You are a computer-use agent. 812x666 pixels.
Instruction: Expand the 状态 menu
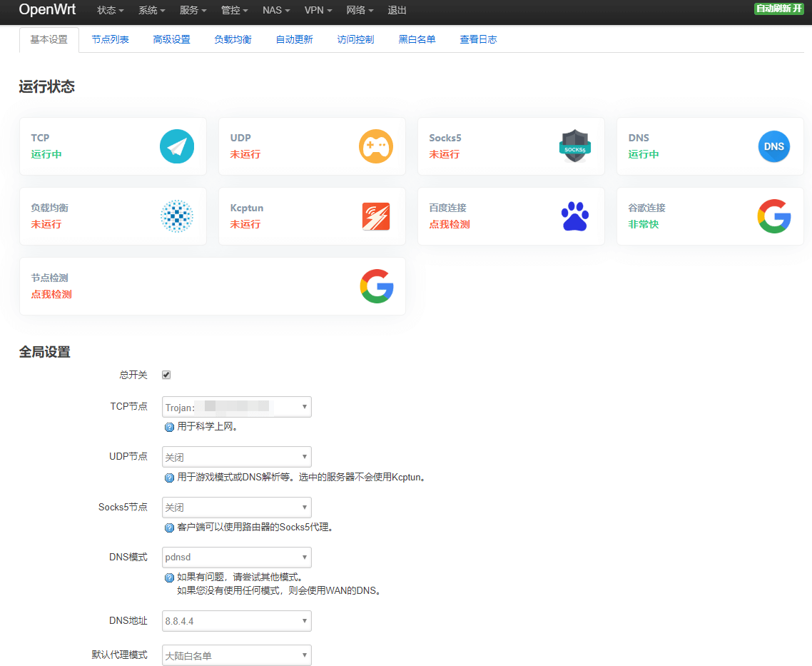click(111, 11)
